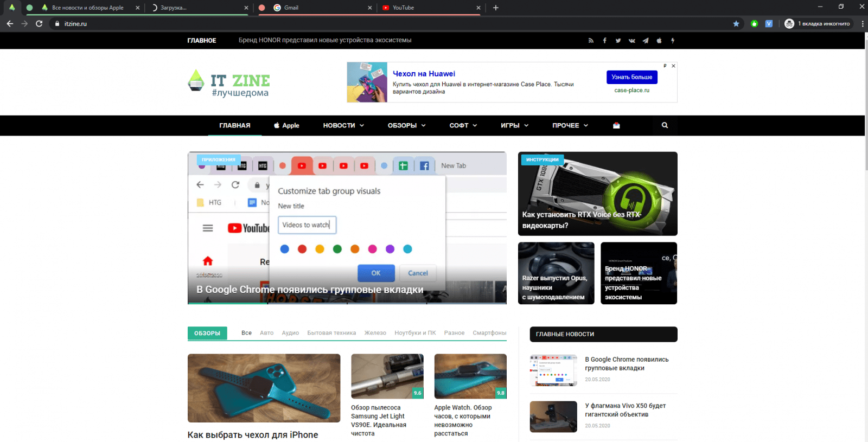The image size is (868, 442).
Task: Open a new tab with the plus button
Action: pyautogui.click(x=496, y=8)
